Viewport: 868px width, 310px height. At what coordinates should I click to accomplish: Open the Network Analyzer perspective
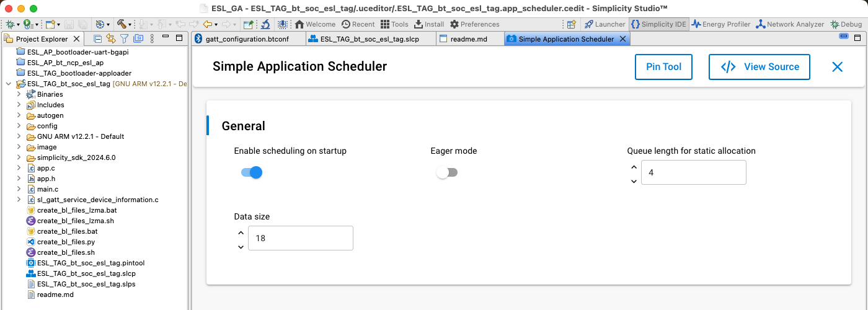pos(790,24)
